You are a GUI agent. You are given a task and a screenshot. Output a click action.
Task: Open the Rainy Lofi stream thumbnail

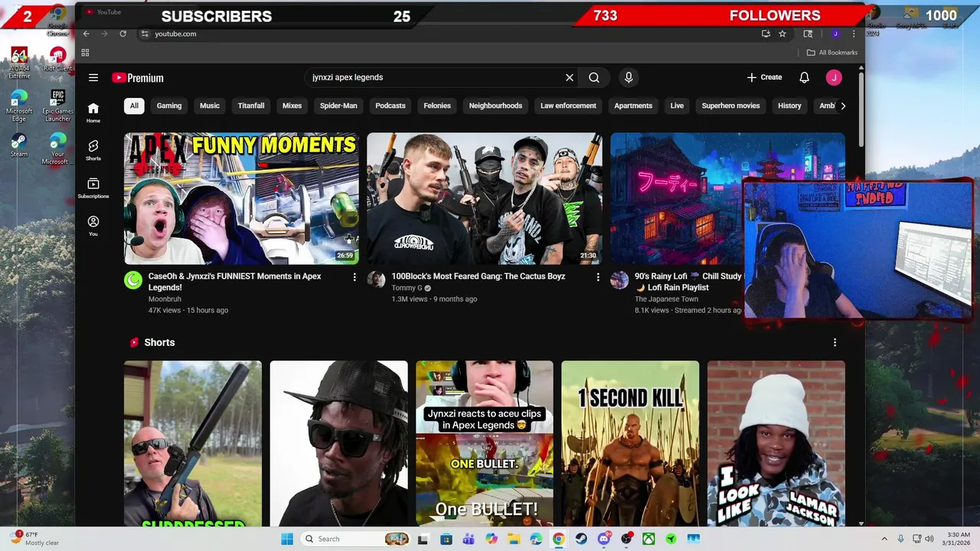coord(676,199)
